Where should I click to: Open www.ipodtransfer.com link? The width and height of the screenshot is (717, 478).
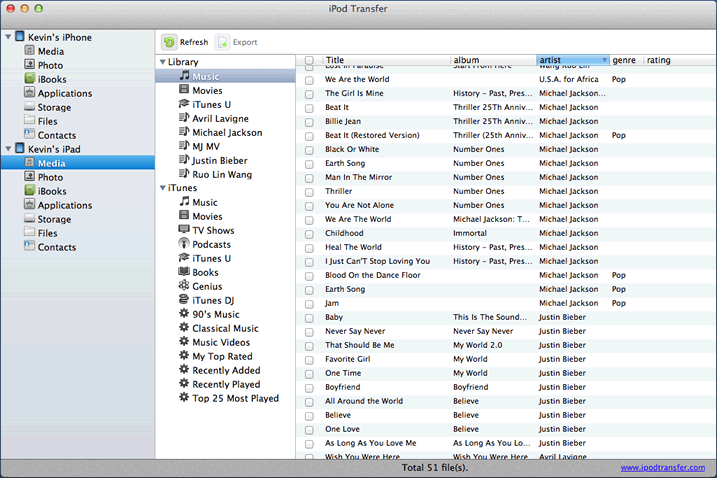coord(663,467)
